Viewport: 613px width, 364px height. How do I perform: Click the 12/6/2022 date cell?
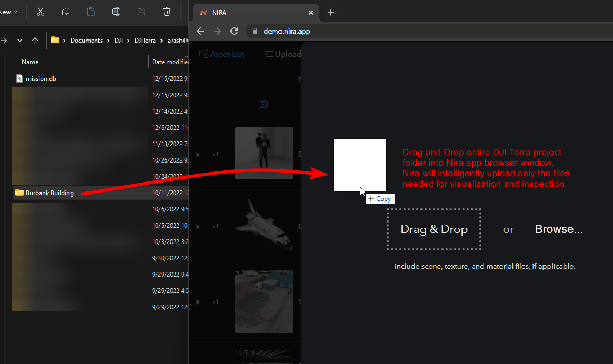(x=170, y=128)
